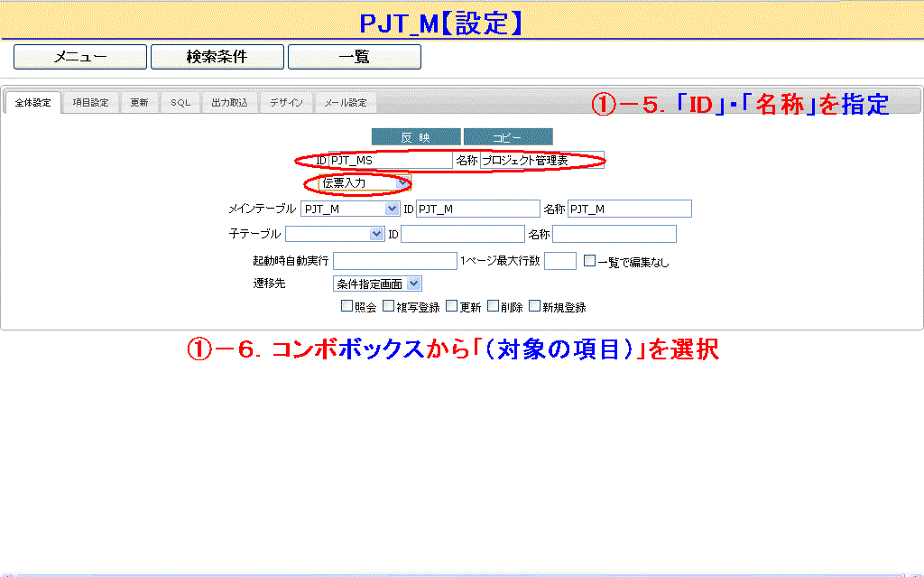Enable the 一覧で編集なし checkbox

[x=589, y=261]
